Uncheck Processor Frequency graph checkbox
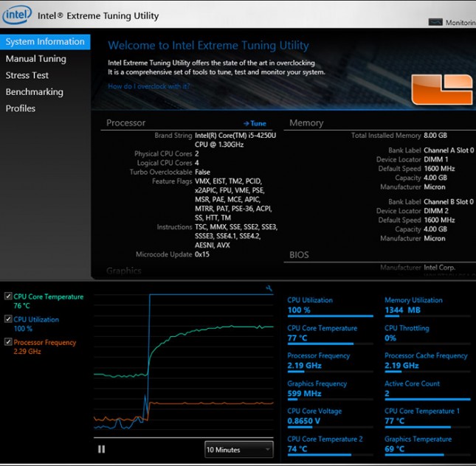The width and height of the screenshot is (476, 466). point(8,342)
